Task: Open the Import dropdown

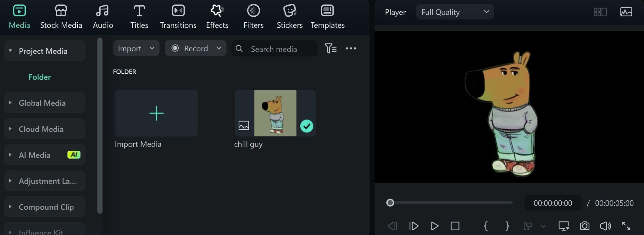Action: click(x=136, y=48)
